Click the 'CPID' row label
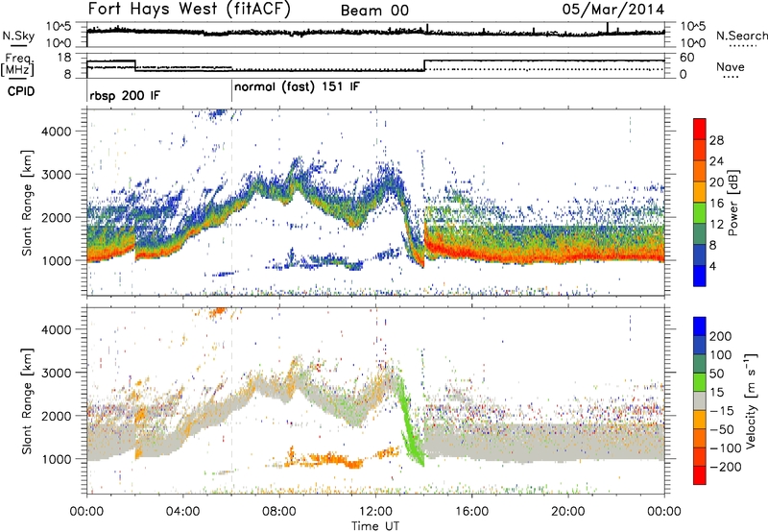Screen dimensions: 768x532 [21, 91]
